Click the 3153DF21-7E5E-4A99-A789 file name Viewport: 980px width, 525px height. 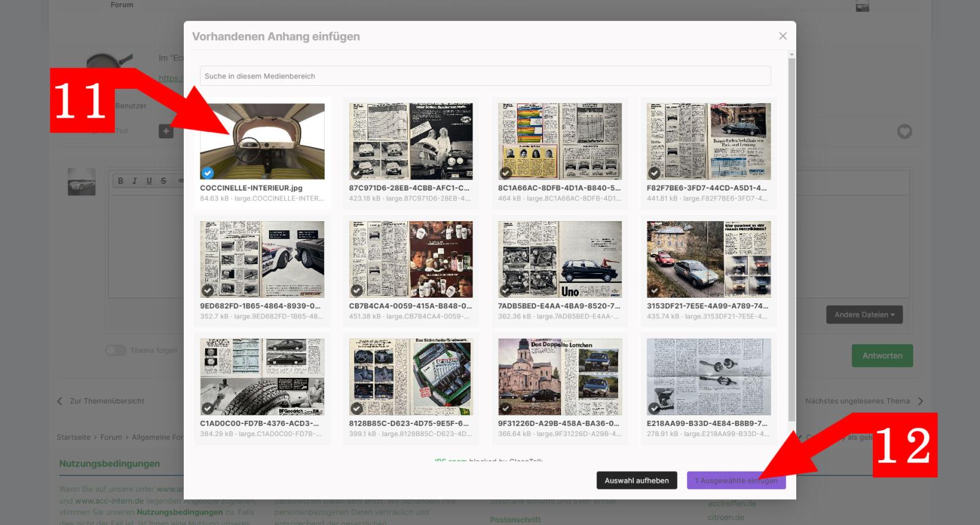[x=707, y=306]
